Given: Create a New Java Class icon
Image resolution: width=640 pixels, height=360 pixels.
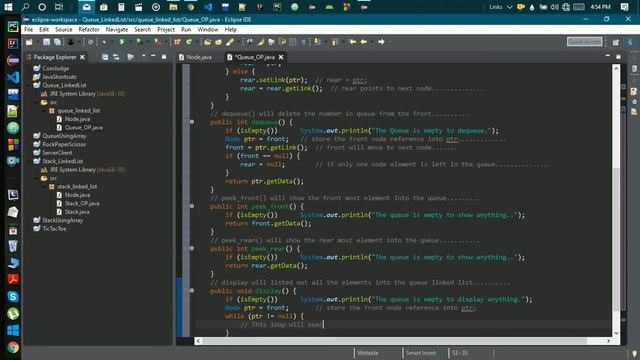Looking at the screenshot, I should pos(189,42).
